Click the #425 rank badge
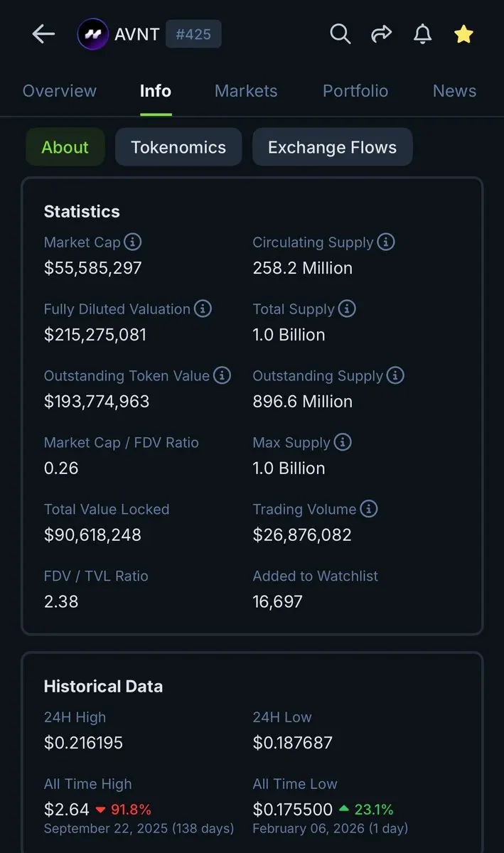 193,34
